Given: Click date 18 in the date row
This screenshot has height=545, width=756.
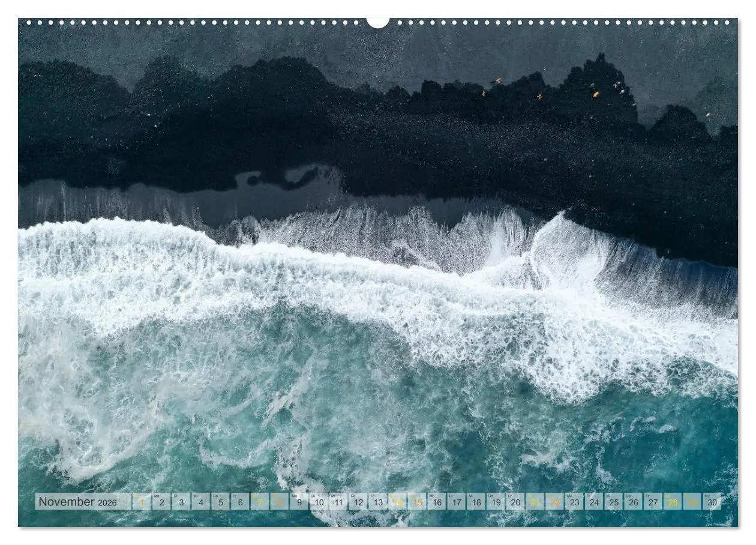Looking at the screenshot, I should click(x=476, y=502).
